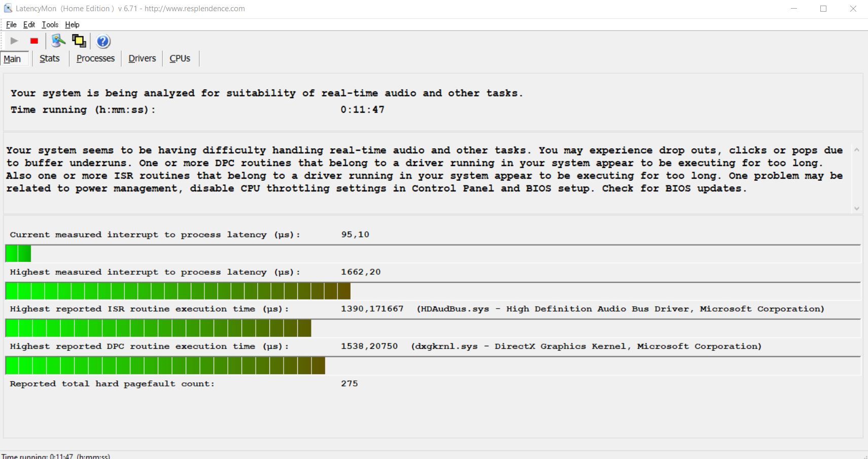Click 'Highest reported DPC routine execution time' label

150,346
